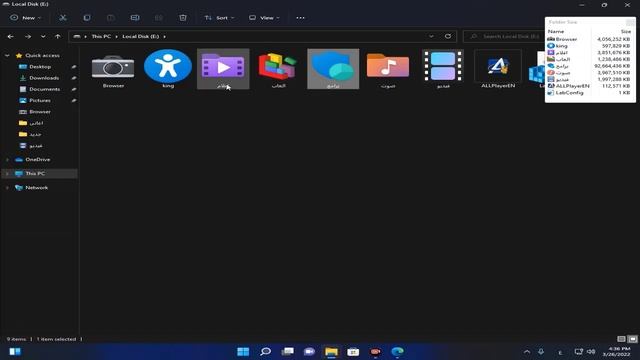Select the colorful blocks games folder
The height and width of the screenshot is (360, 640).
[x=278, y=69]
